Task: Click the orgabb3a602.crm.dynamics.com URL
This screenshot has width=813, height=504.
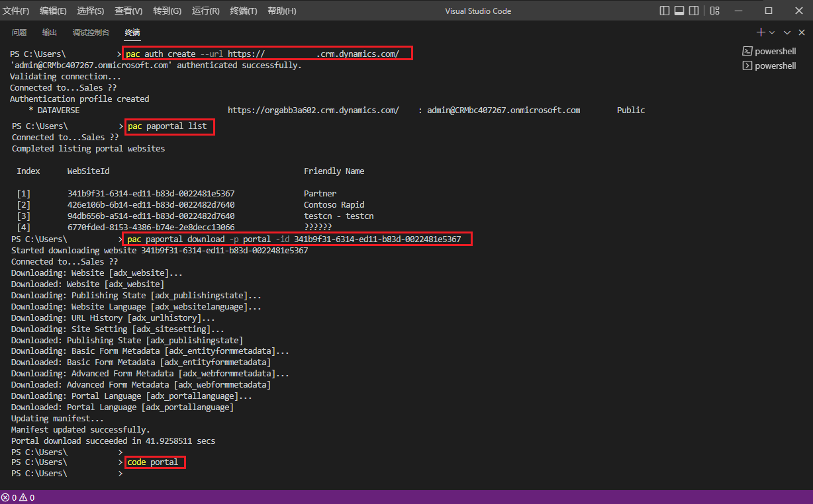Action: (x=313, y=110)
